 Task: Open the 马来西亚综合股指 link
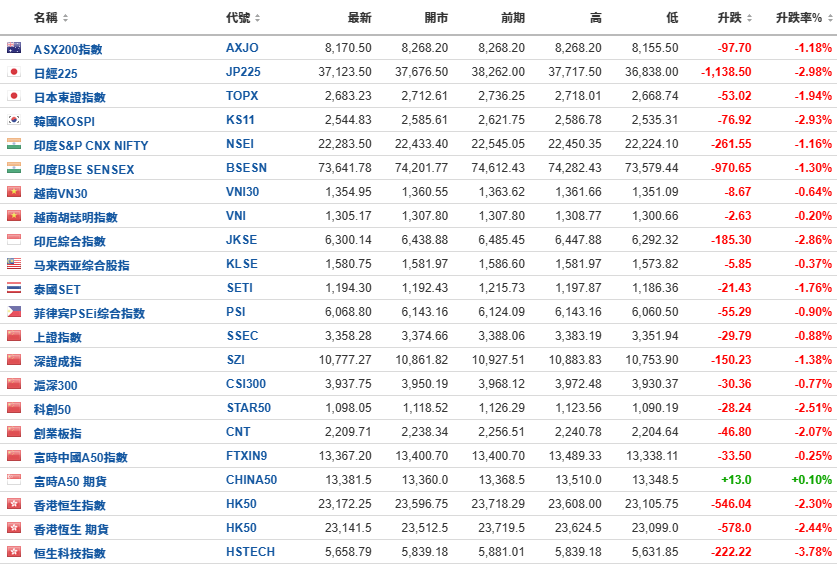point(81,265)
